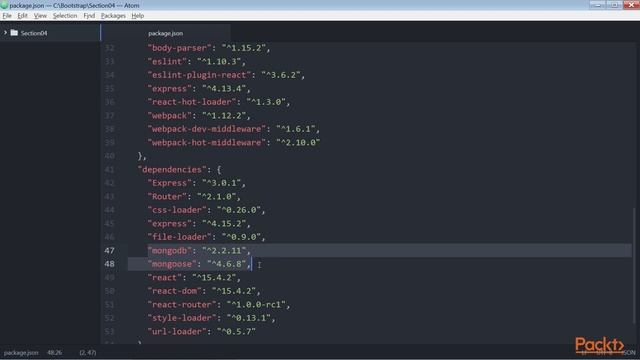Image resolution: width=640 pixels, height=360 pixels.
Task: Click the "webpack-hot-middleware" key
Action: pos(207,142)
